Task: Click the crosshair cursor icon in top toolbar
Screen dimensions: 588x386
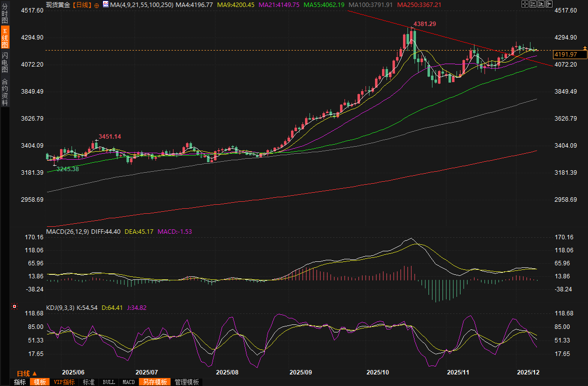Action: tap(524, 4)
